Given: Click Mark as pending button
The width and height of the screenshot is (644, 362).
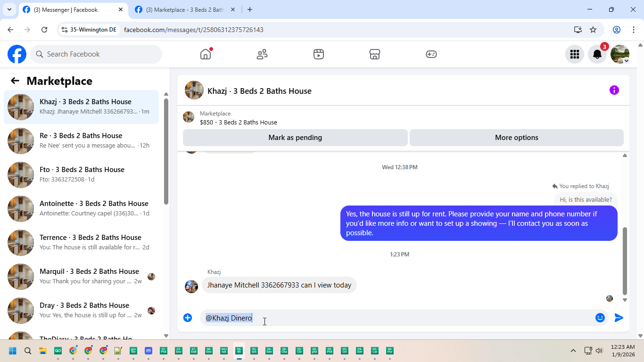Looking at the screenshot, I should coord(295,138).
